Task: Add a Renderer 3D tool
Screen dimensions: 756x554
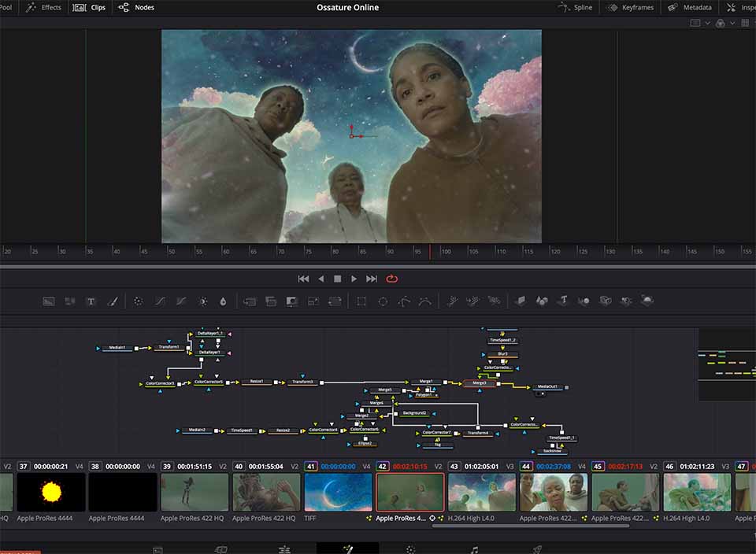Action: click(x=647, y=301)
